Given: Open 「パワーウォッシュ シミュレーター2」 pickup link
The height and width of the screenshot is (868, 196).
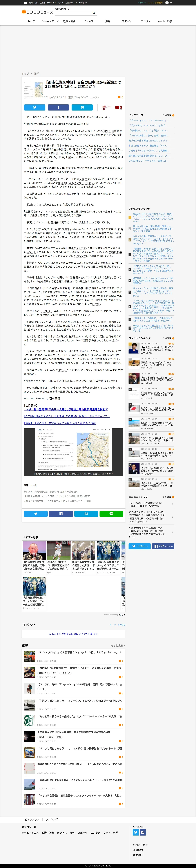Looking at the screenshot, I should click(149, 120).
